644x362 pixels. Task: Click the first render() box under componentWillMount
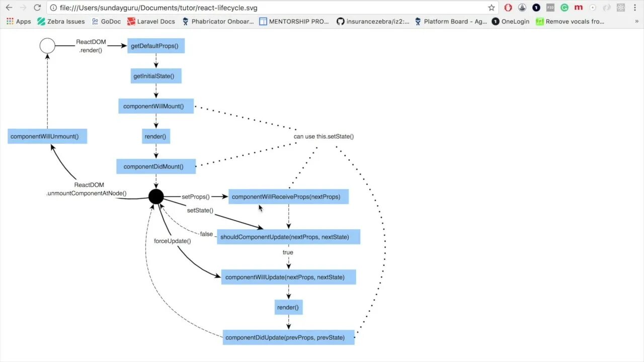pyautogui.click(x=156, y=136)
